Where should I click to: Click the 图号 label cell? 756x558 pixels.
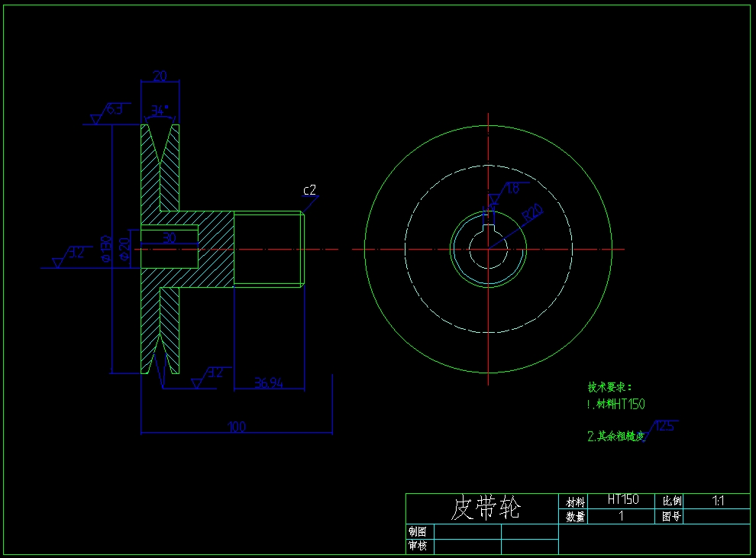tap(670, 517)
